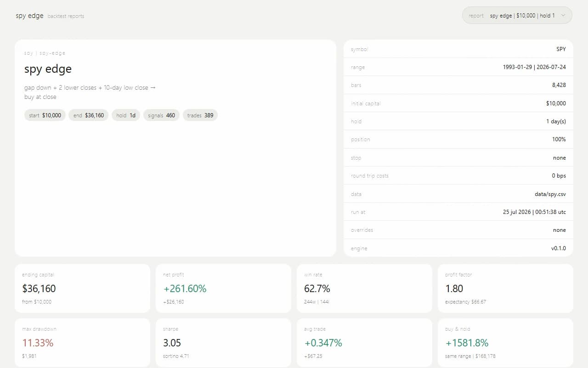Click the engine version 'v0.1.0'
The image size is (588, 368).
click(x=559, y=248)
